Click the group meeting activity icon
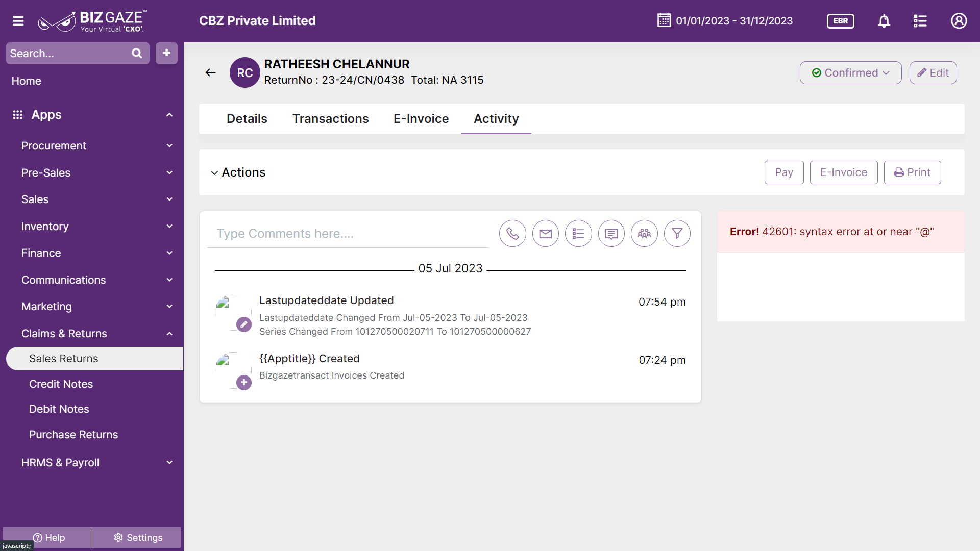 tap(644, 234)
